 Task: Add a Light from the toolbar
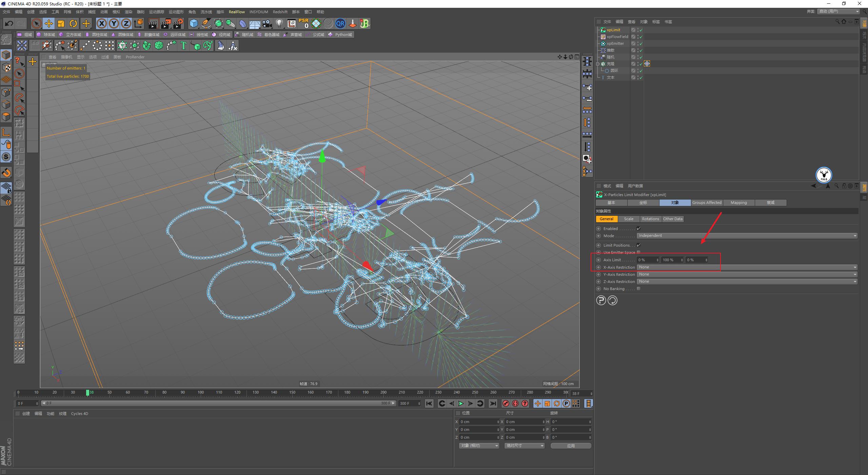tap(279, 23)
